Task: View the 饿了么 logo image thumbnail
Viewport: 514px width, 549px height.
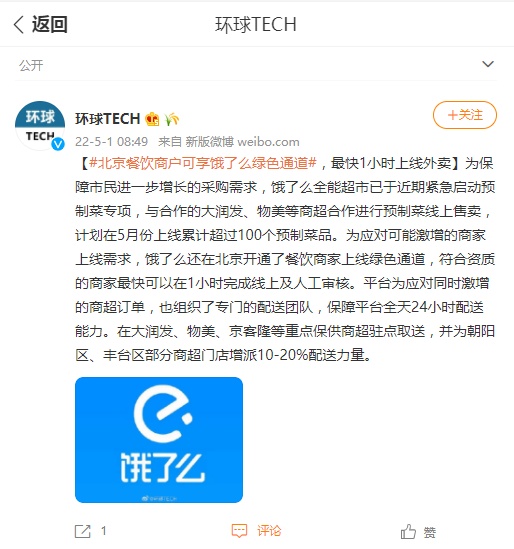Action: tap(159, 440)
